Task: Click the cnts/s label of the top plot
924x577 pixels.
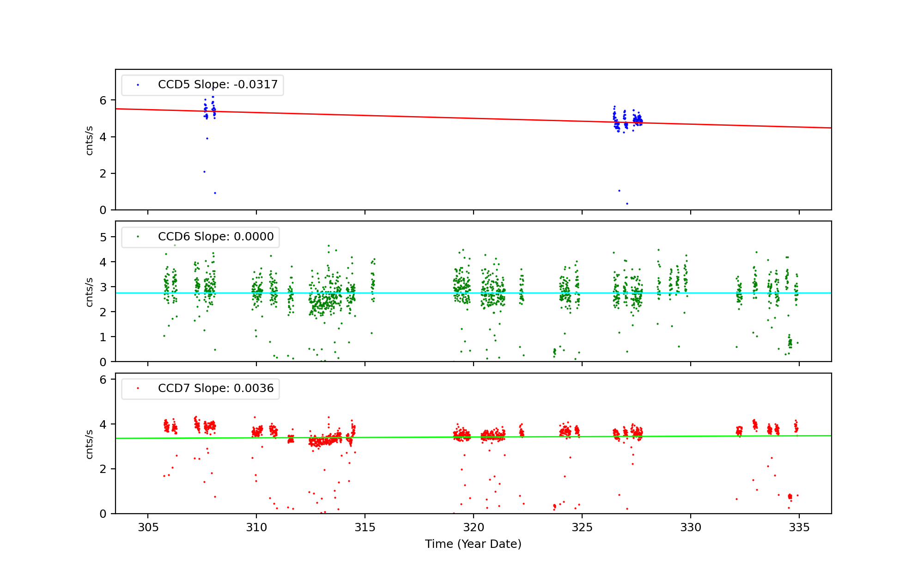Action: tap(90, 141)
